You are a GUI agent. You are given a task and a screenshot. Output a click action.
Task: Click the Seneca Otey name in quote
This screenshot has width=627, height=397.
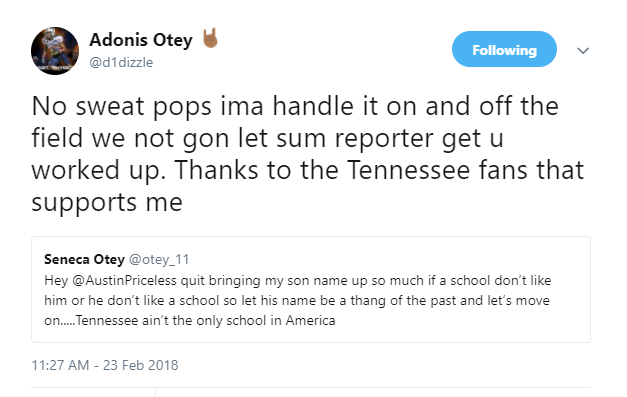point(84,259)
